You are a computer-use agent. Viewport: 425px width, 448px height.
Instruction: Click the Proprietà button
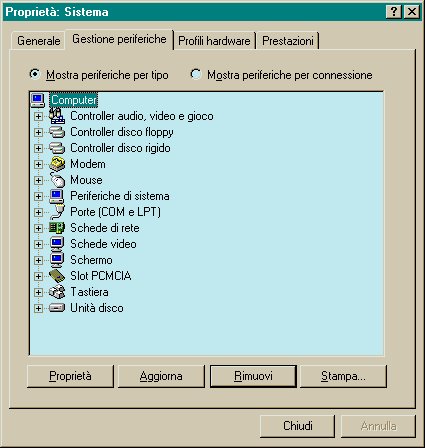[x=70, y=376]
